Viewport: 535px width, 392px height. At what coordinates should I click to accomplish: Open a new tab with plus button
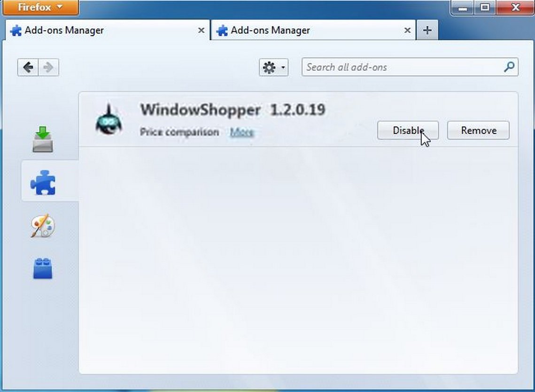[427, 31]
